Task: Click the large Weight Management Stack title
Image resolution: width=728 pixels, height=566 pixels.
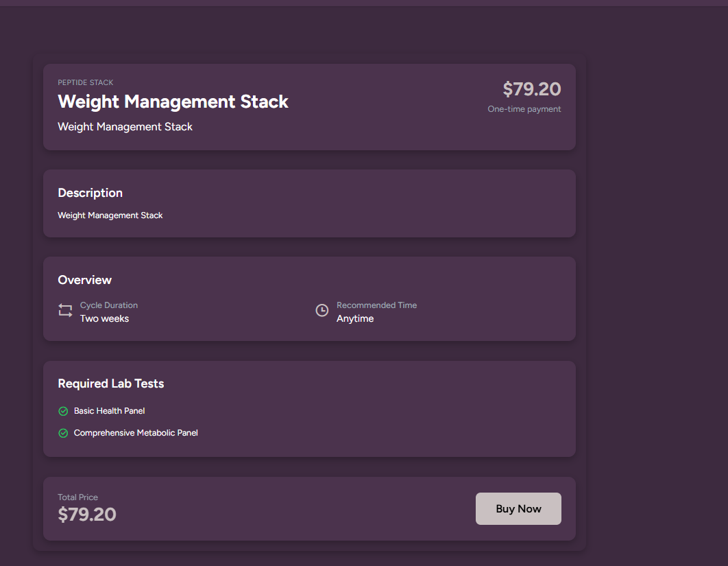Action: 173,102
